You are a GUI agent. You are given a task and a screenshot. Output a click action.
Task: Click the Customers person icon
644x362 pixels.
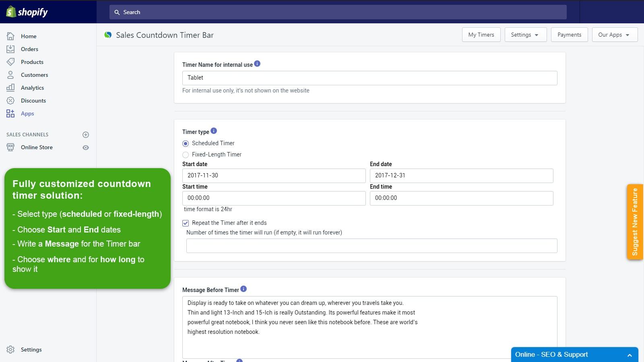coord(10,75)
